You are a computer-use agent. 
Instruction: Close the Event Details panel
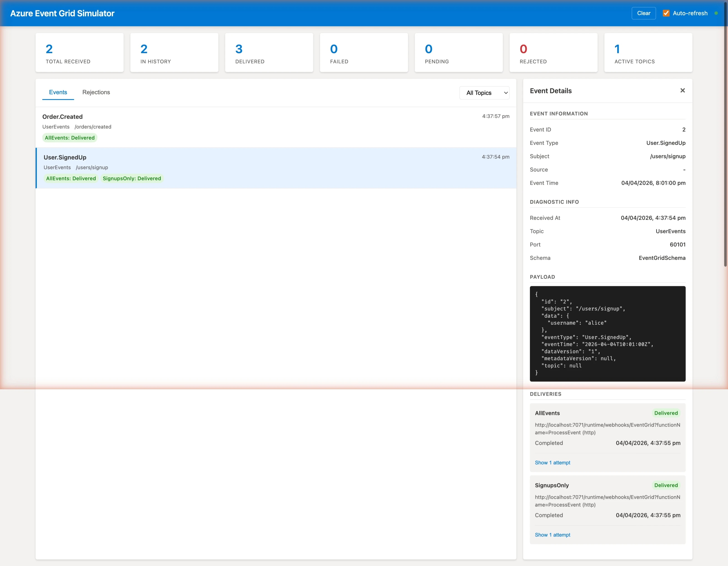(x=682, y=90)
